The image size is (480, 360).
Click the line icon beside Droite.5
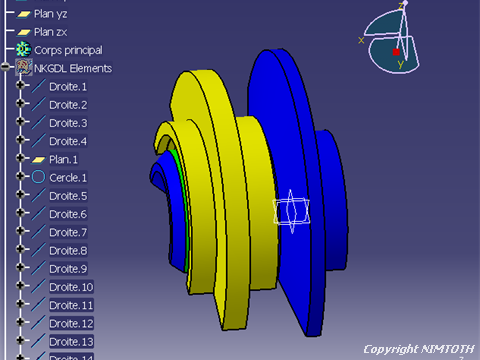(38, 195)
